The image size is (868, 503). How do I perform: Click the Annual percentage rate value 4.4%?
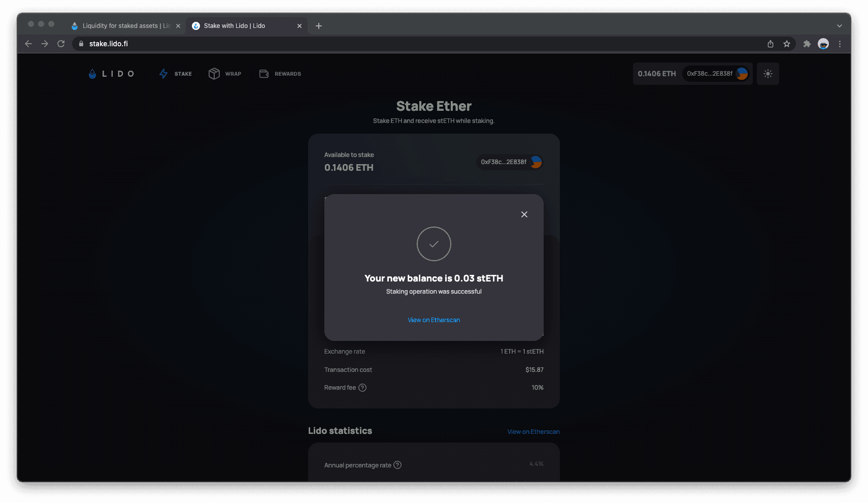click(x=537, y=464)
